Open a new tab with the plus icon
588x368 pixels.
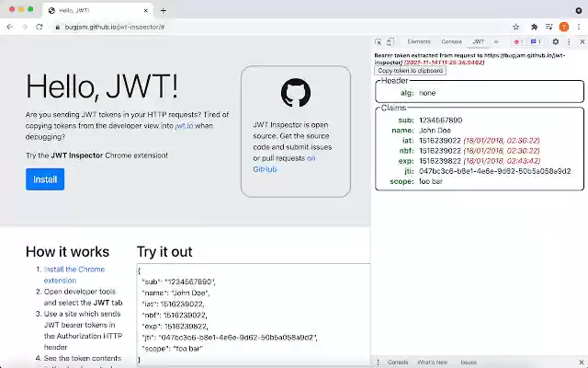[164, 10]
